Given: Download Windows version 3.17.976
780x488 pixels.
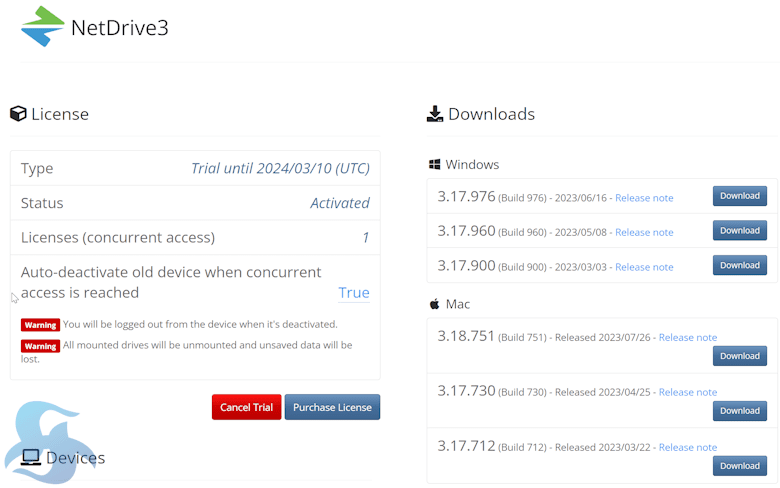Looking at the screenshot, I should click(740, 196).
